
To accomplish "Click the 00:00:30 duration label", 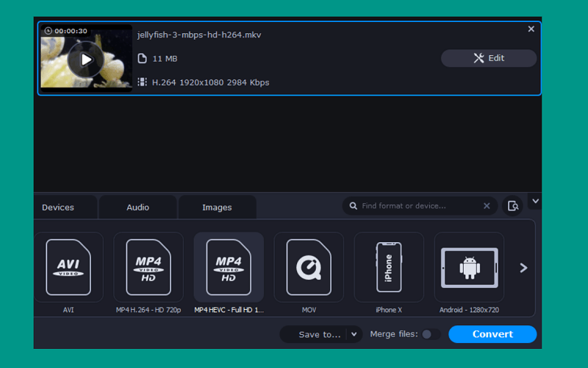I will 71,31.
